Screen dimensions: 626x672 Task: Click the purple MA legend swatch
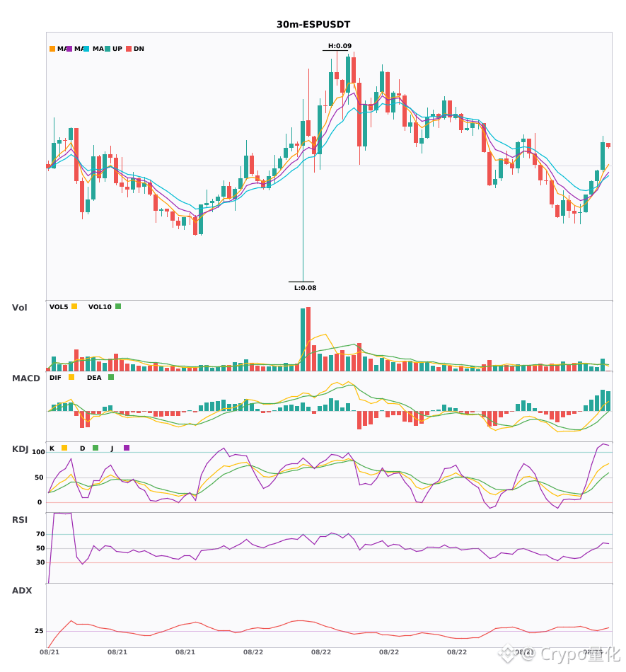point(69,49)
